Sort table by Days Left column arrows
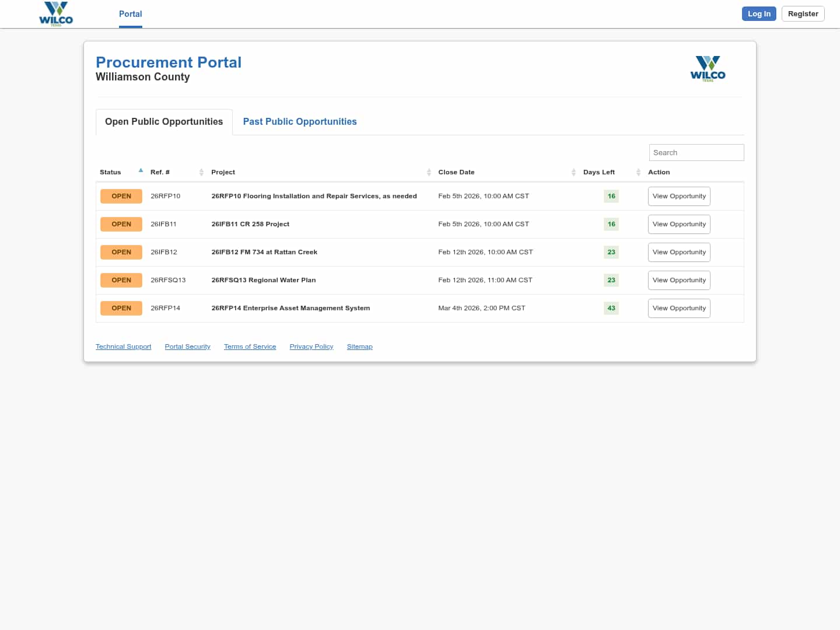This screenshot has height=630, width=840. [638, 172]
